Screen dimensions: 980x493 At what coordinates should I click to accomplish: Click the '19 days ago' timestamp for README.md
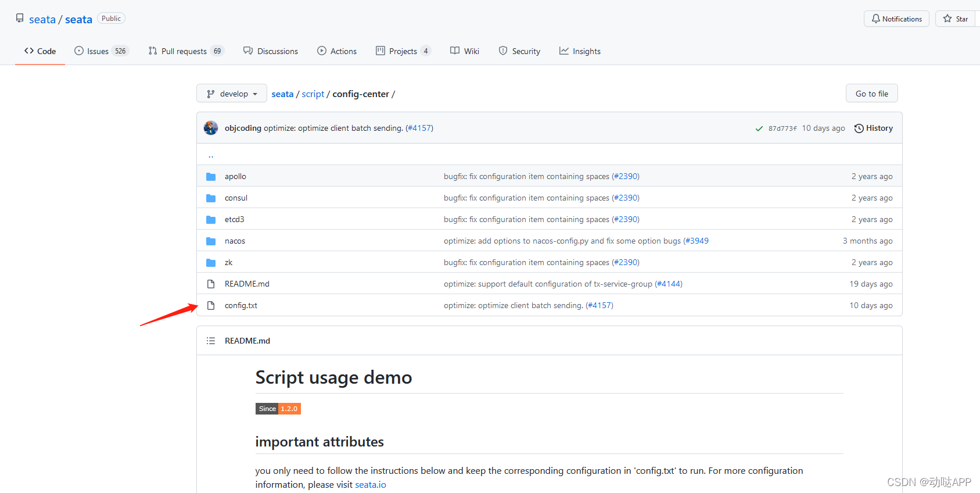(871, 284)
